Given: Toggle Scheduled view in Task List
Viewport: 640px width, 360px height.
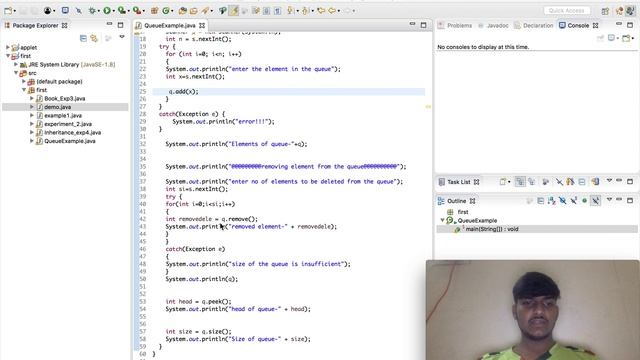Looking at the screenshot, I should [531, 182].
